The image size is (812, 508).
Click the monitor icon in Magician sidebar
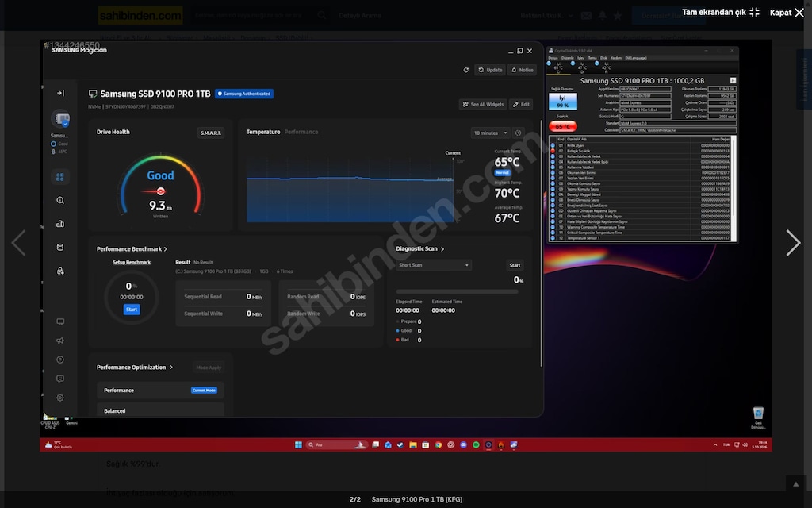(60, 322)
